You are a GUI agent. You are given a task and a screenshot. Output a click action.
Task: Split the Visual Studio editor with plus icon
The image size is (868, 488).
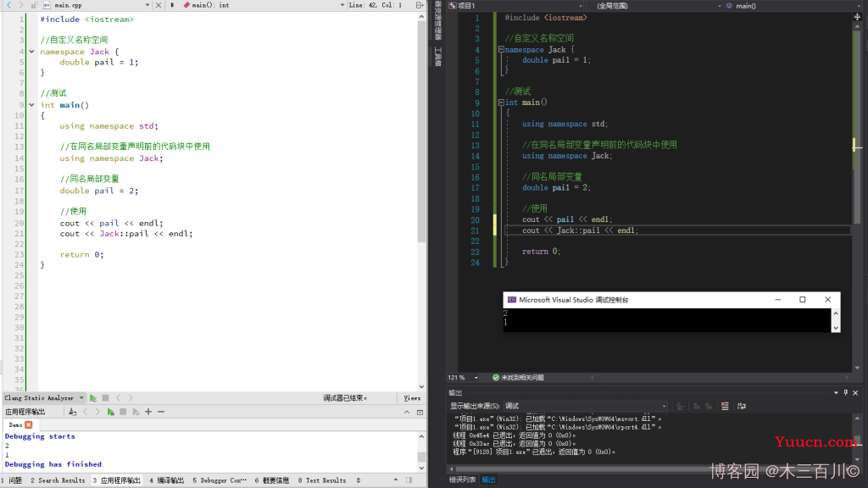(x=857, y=17)
